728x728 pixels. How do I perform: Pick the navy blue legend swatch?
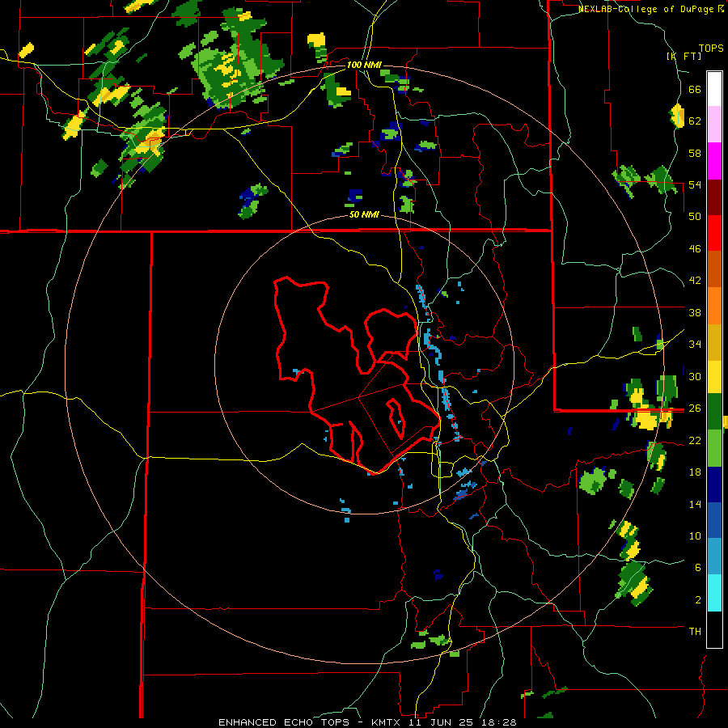click(x=714, y=485)
